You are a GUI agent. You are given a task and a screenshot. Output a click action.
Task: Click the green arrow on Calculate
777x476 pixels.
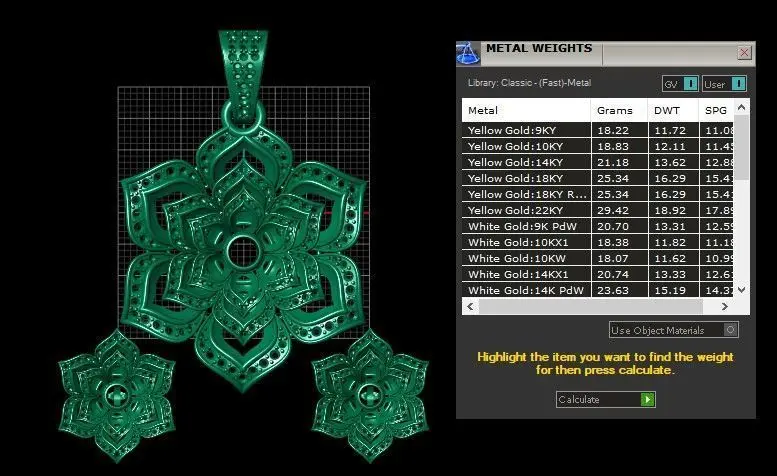[647, 399]
